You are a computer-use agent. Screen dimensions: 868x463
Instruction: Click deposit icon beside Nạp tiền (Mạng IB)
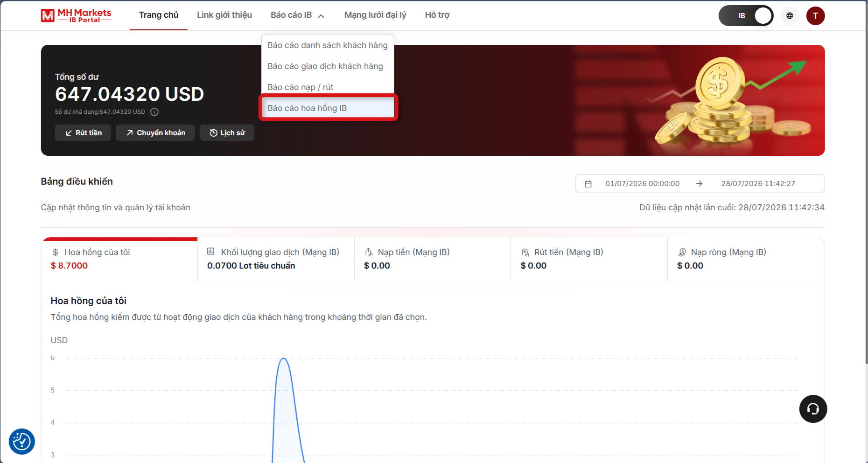(369, 252)
